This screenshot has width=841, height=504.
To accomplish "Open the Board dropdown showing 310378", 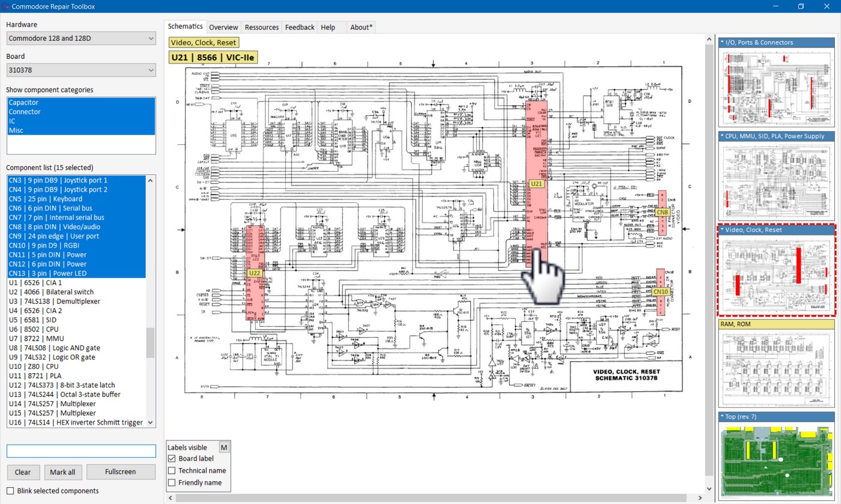I will point(81,70).
